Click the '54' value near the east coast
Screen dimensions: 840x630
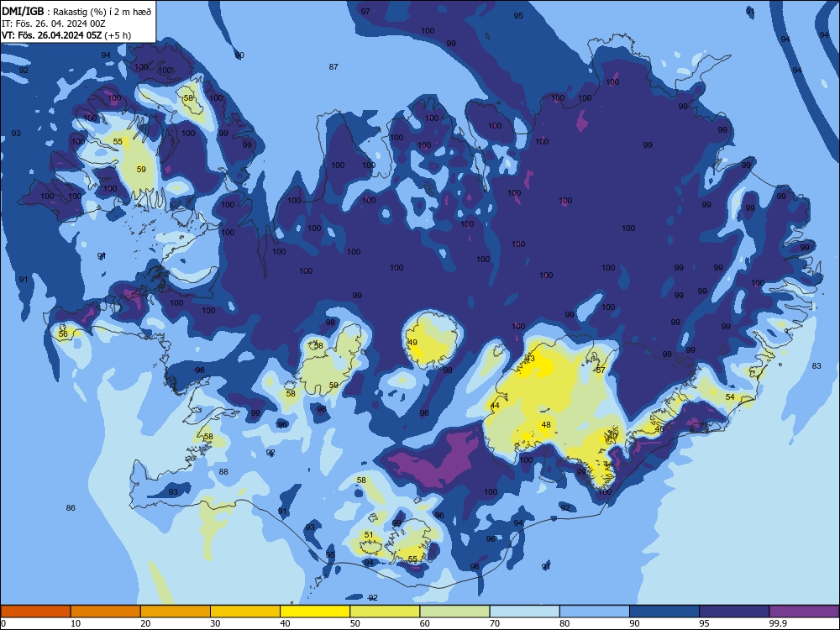(x=730, y=397)
